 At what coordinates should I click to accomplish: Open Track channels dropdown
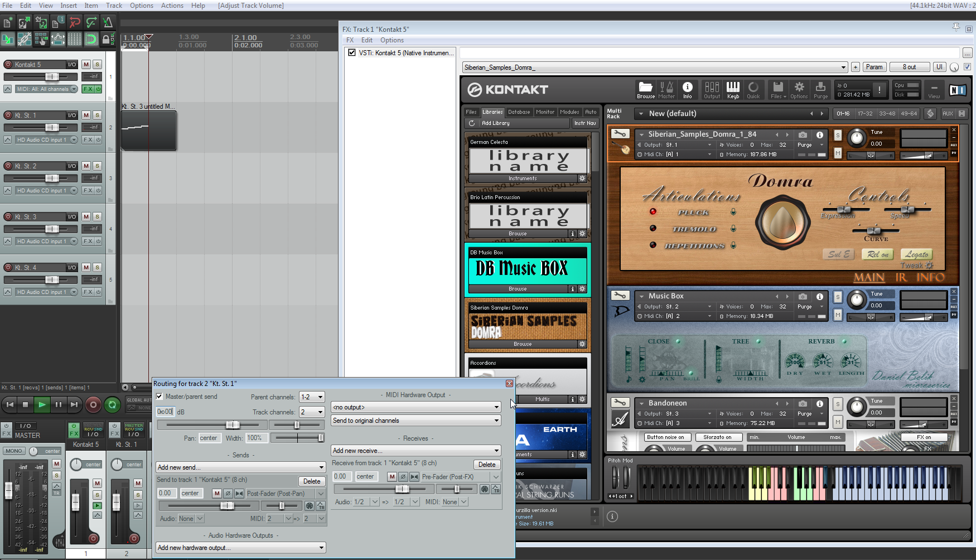pyautogui.click(x=312, y=412)
